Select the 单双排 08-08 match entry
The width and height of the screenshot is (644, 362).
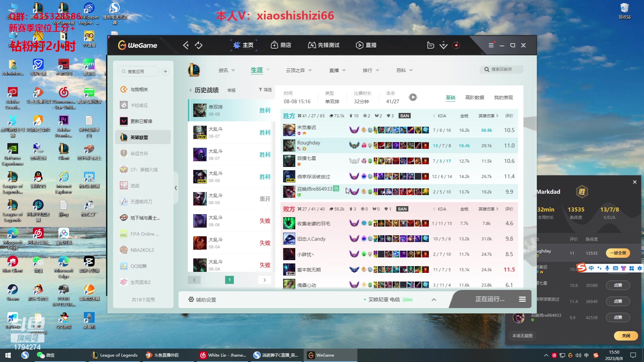[231, 110]
